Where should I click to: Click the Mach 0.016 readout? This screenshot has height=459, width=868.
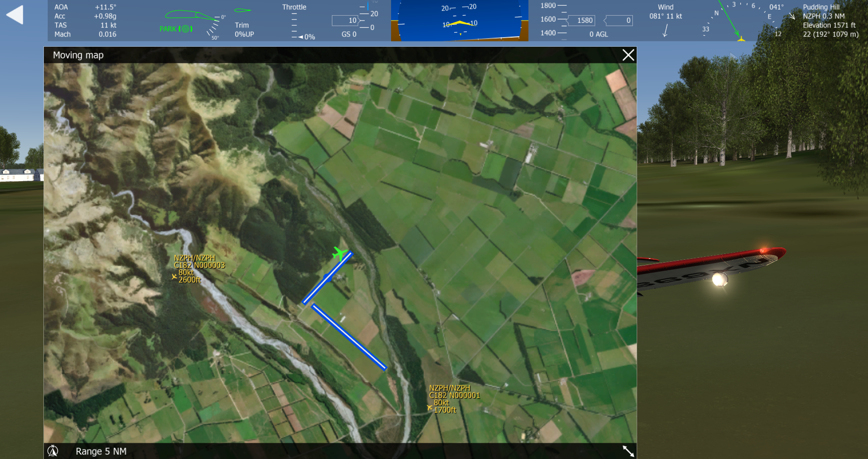click(85, 34)
